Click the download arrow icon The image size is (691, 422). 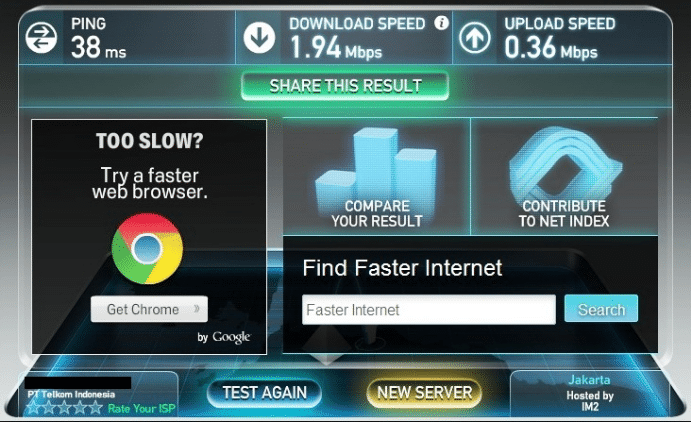259,37
